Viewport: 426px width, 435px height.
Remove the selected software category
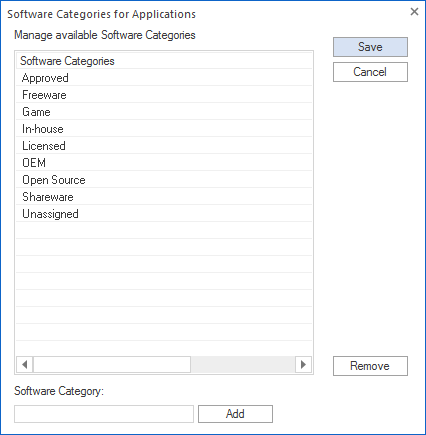click(x=370, y=366)
